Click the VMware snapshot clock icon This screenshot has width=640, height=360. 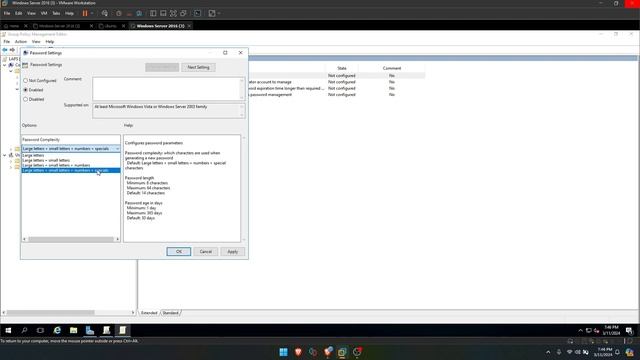(119, 13)
